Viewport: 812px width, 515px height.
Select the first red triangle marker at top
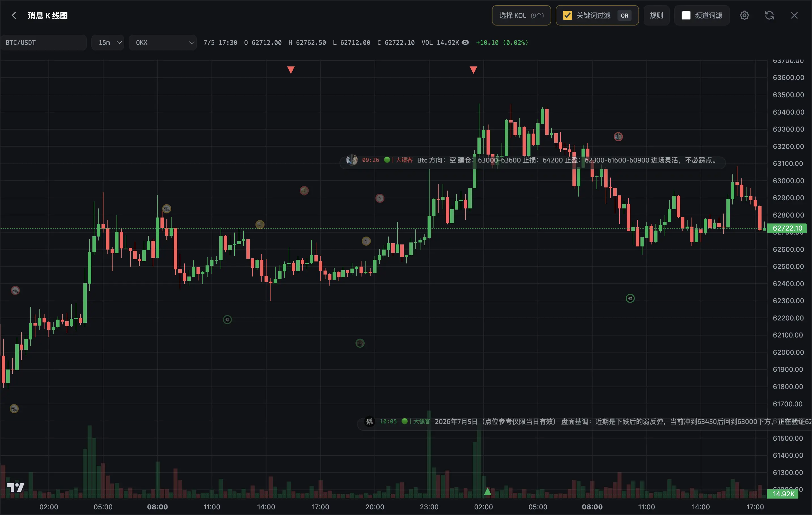[291, 70]
